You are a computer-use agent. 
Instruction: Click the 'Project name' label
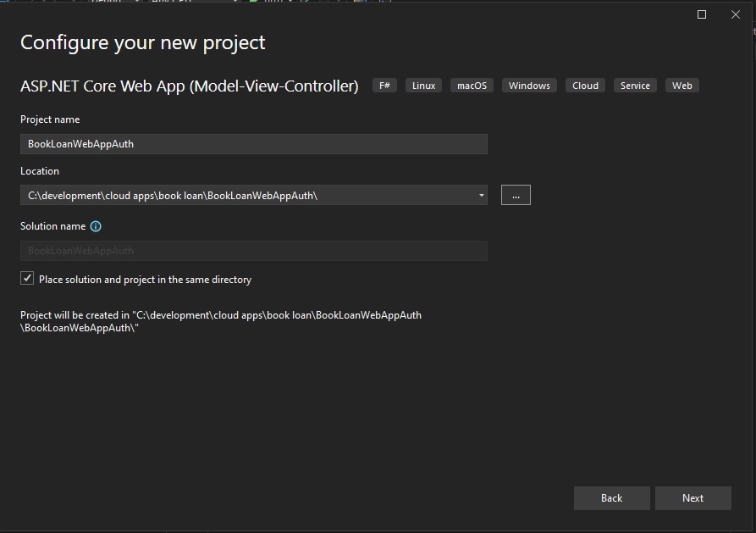click(x=50, y=119)
